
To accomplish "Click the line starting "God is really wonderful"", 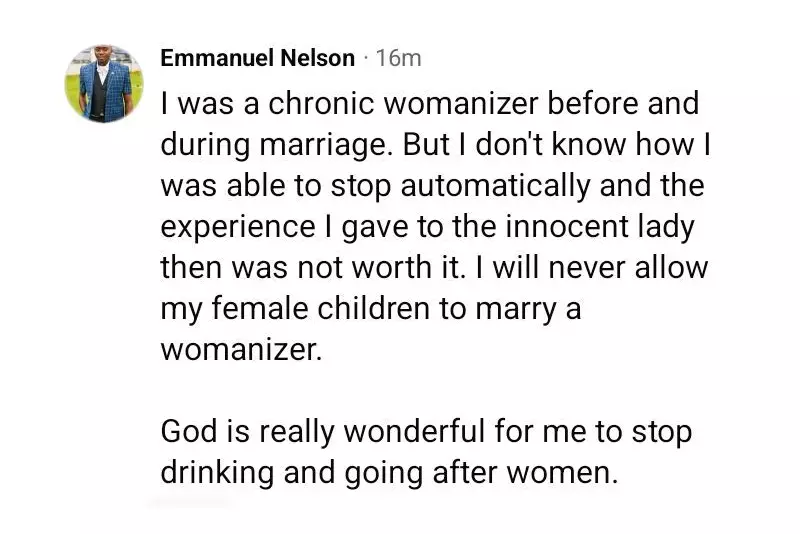I will (x=426, y=432).
